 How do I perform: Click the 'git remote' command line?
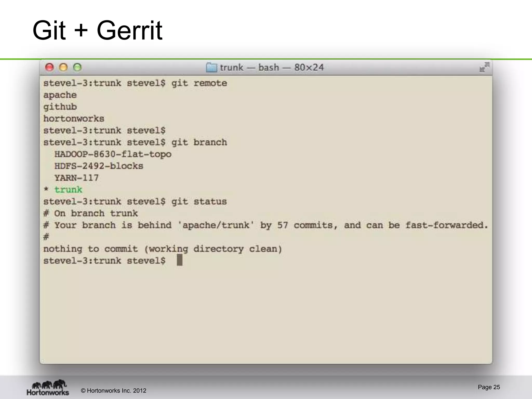pyautogui.click(x=135, y=83)
